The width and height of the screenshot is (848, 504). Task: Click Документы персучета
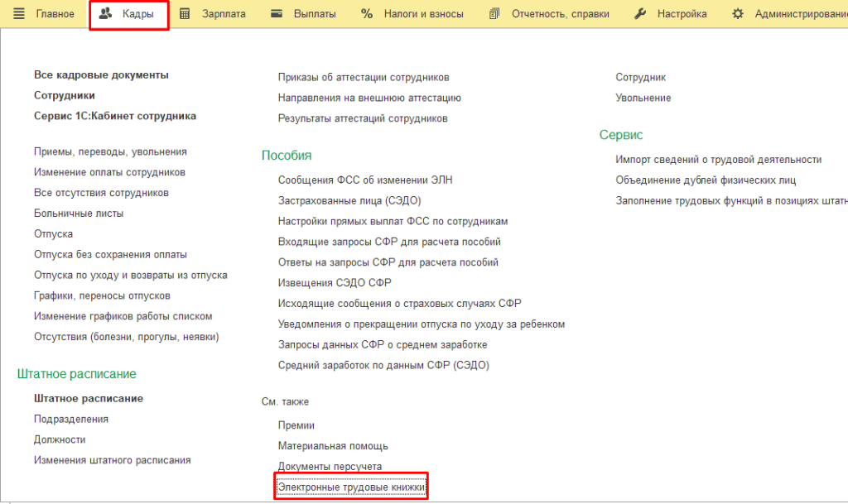point(330,466)
